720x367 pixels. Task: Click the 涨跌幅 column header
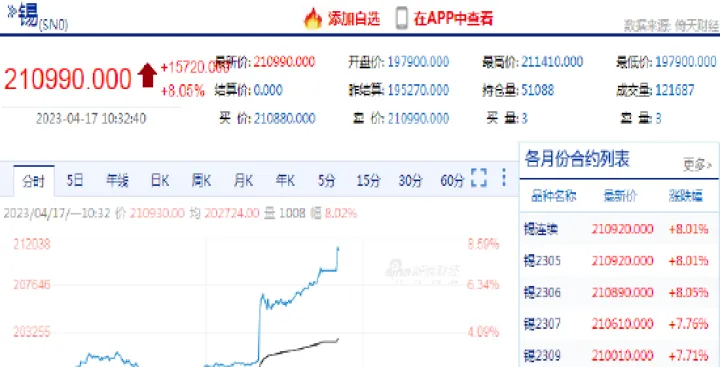coord(686,196)
